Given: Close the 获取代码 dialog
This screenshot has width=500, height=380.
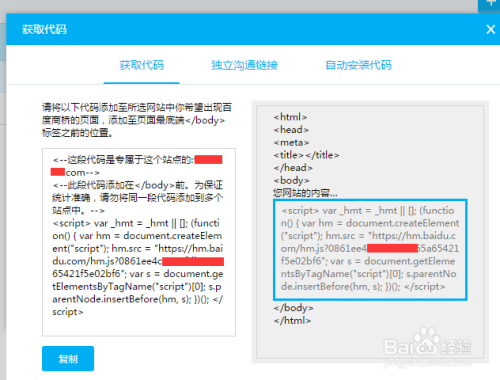Looking at the screenshot, I should click(490, 29).
